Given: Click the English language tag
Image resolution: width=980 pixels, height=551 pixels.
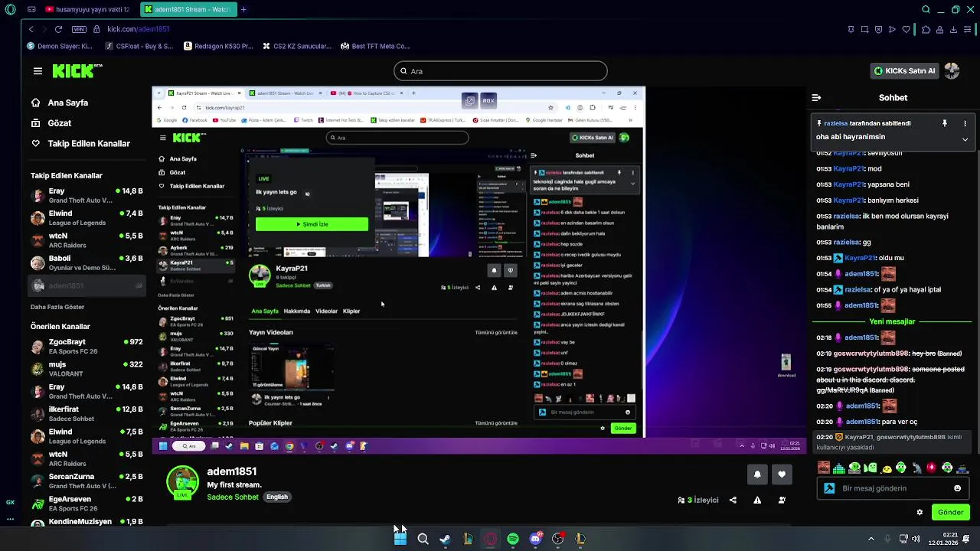Looking at the screenshot, I should click(277, 497).
